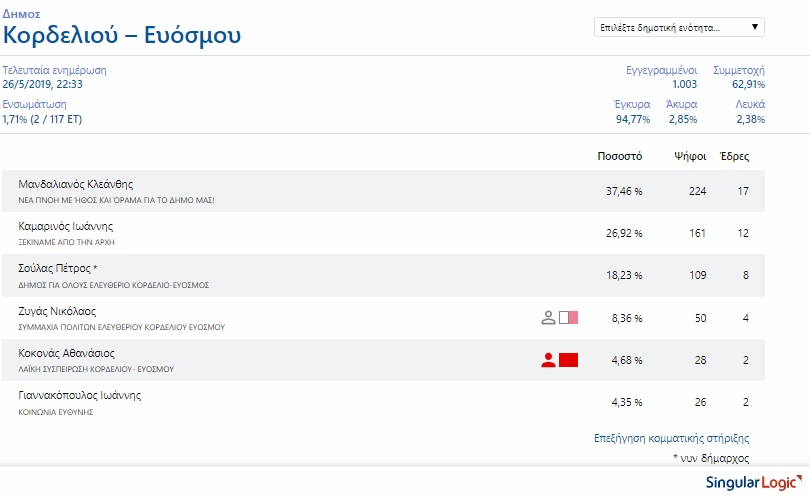Click the half-pink party swatch for Ζυγάς Νικόλαος
810x497 pixels.
[568, 317]
